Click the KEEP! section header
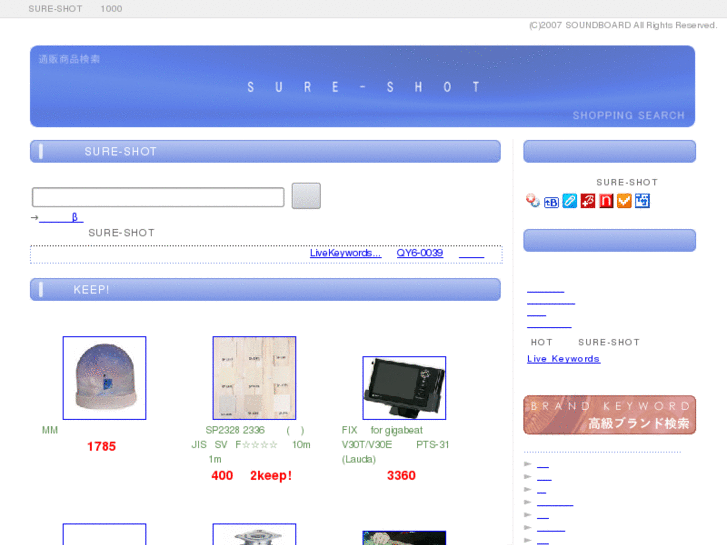Image resolution: width=727 pixels, height=545 pixels. [265, 289]
